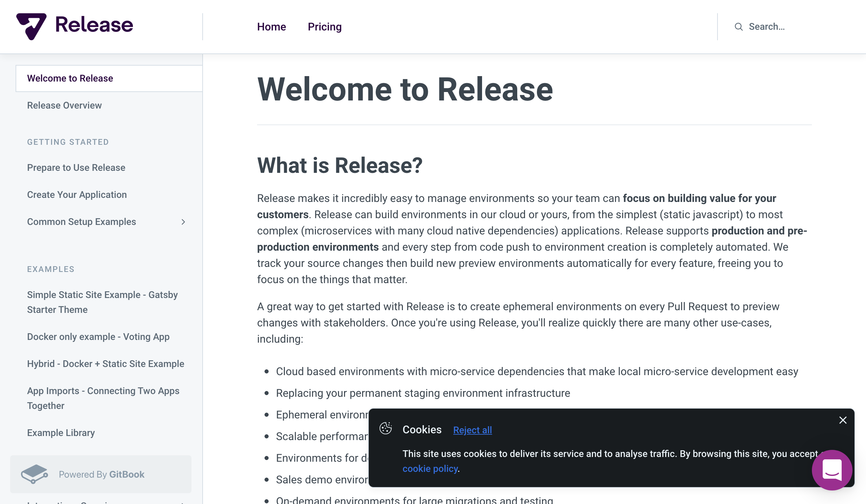
Task: Click Reject all cookies link
Action: [x=472, y=430]
